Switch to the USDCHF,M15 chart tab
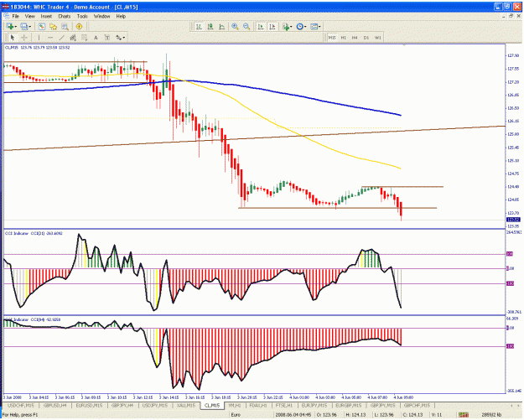Screen dimensions: 524x420 [21, 406]
